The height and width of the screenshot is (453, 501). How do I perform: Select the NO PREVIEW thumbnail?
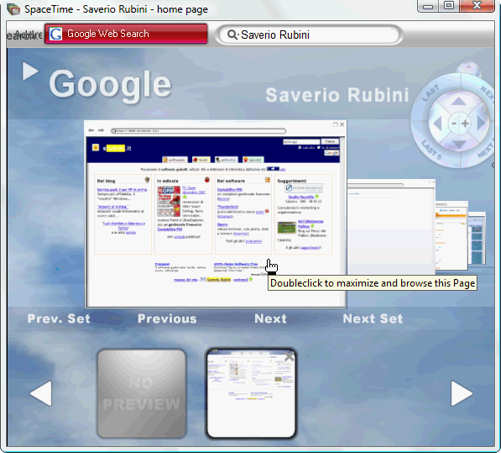pos(142,394)
